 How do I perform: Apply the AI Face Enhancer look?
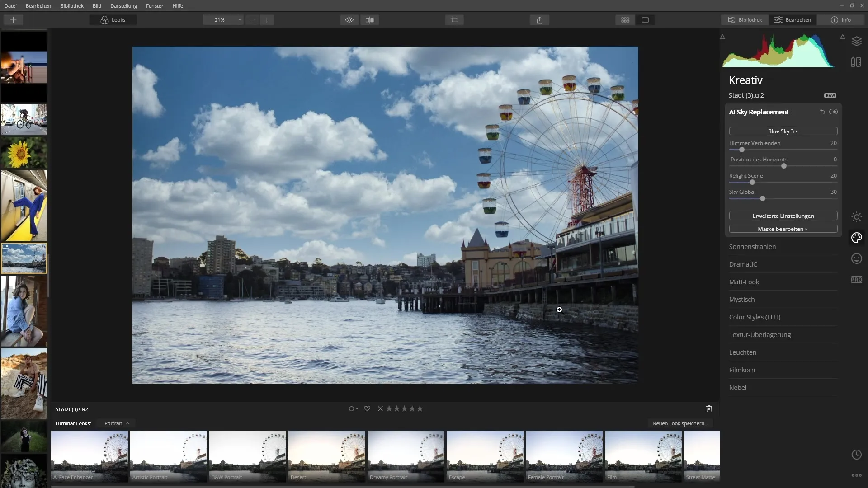click(90, 456)
